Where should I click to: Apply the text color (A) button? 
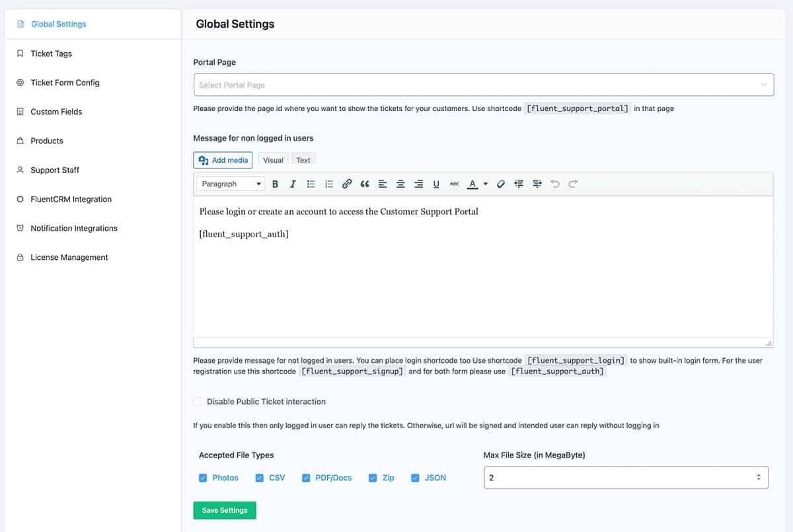pos(472,184)
